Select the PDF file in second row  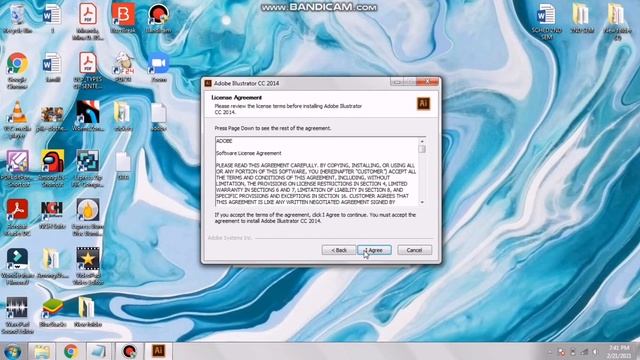[88, 70]
